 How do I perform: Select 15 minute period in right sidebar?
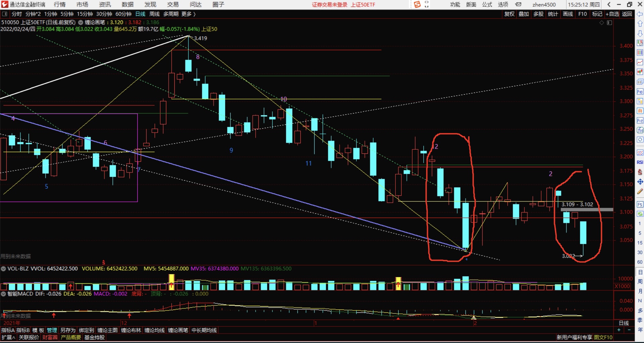tap(640, 243)
